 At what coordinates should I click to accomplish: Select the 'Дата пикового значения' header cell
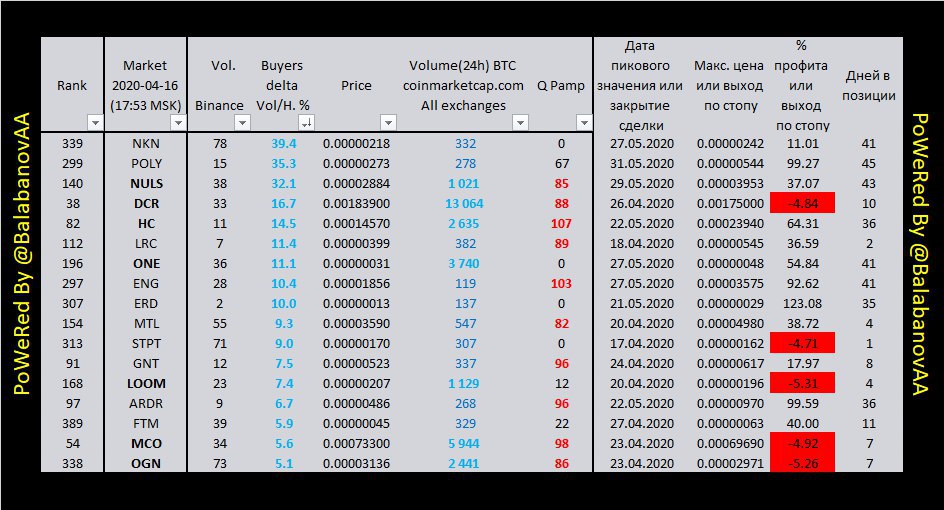640,86
